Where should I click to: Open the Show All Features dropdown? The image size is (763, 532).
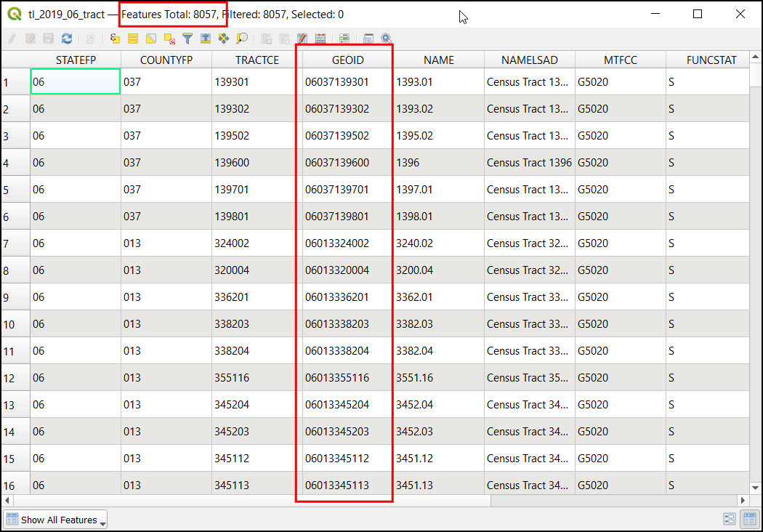click(56, 520)
